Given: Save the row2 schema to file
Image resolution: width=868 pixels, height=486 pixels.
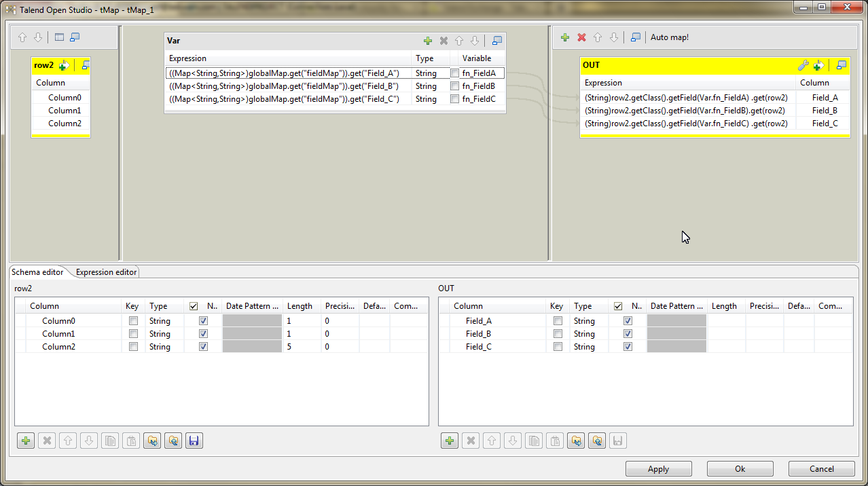Looking at the screenshot, I should [194, 441].
